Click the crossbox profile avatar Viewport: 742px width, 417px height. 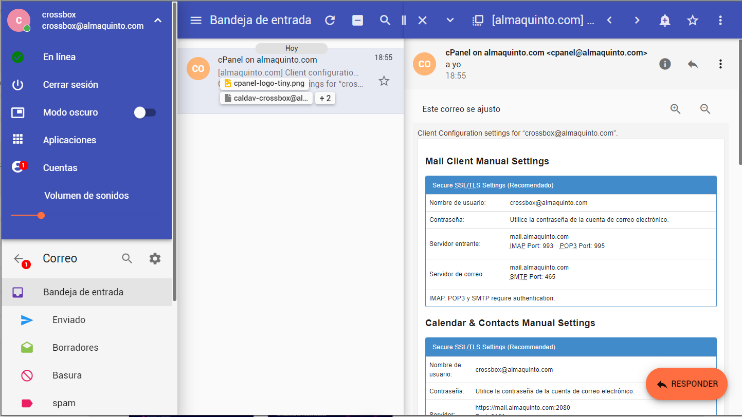(x=19, y=20)
